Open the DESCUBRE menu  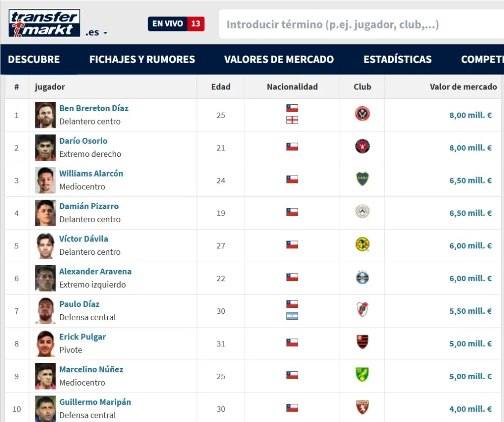click(34, 59)
